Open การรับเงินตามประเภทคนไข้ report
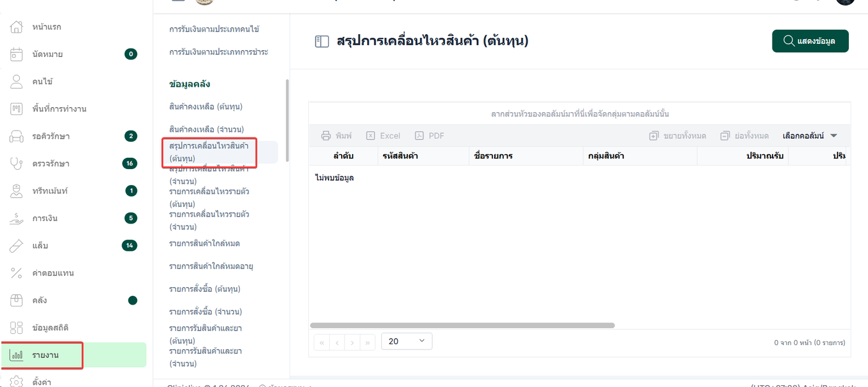The image size is (868, 387). (x=214, y=29)
